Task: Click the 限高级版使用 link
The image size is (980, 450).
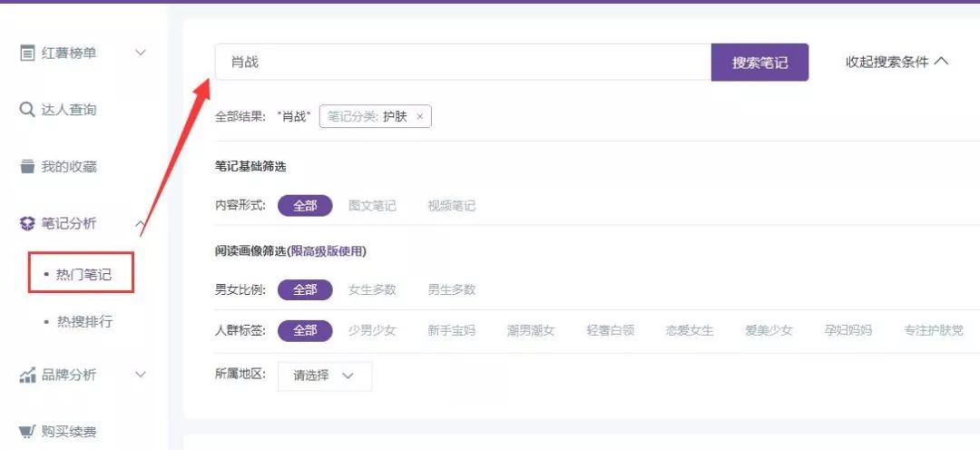Action: 327,251
